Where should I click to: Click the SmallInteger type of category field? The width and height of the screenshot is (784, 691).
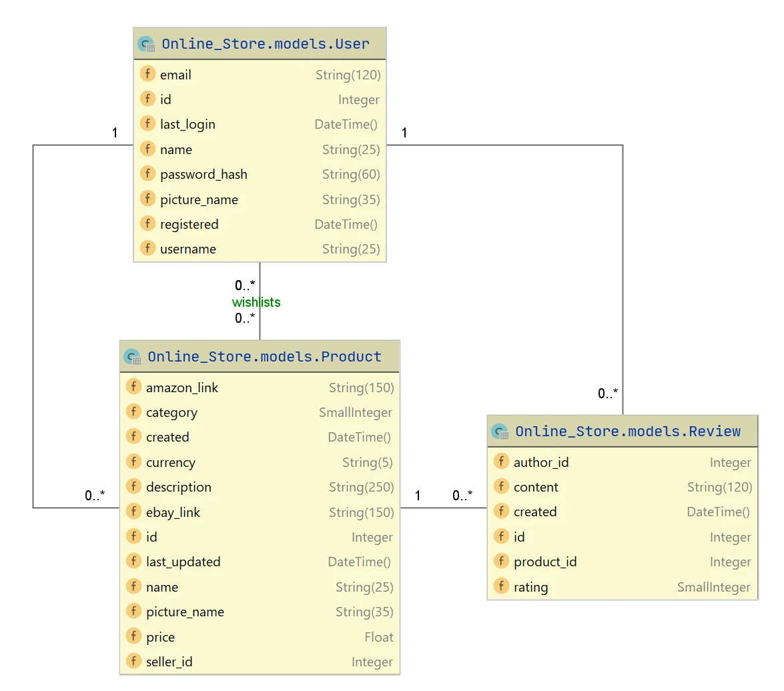tap(356, 412)
